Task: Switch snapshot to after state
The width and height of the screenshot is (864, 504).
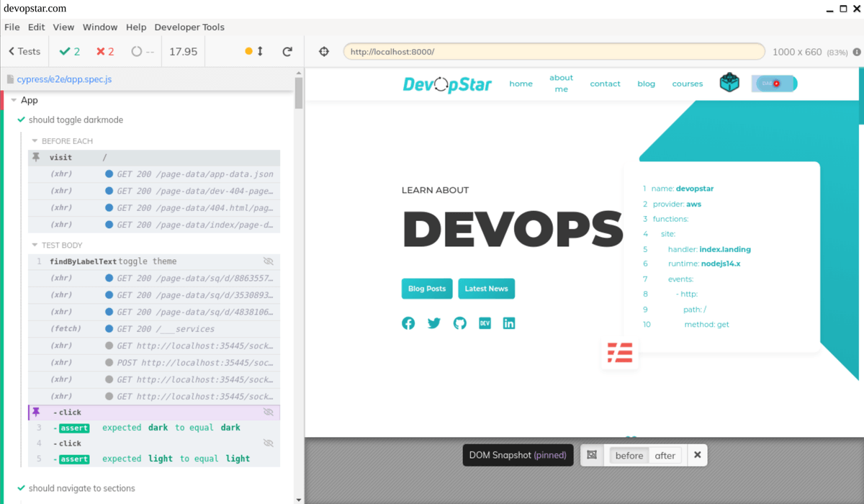Action: tap(665, 455)
